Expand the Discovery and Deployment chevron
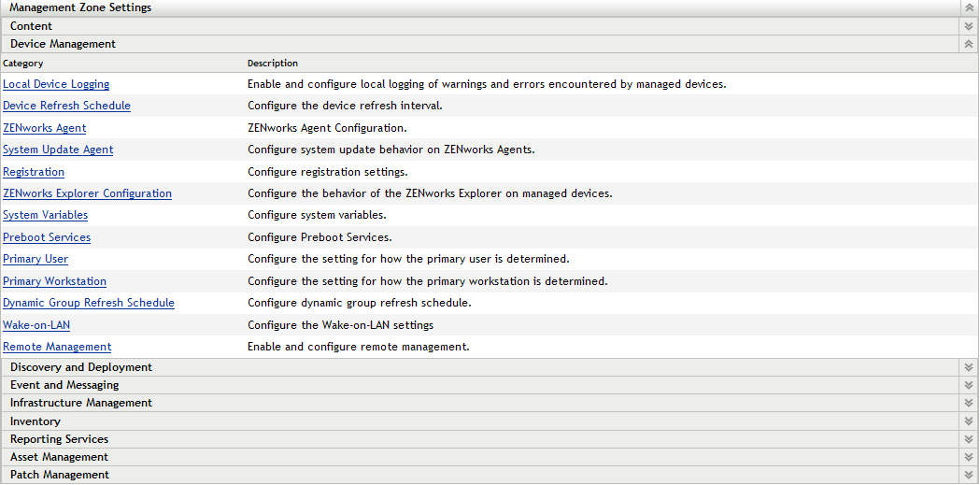Screen dimensions: 980x485 pyautogui.click(x=969, y=367)
